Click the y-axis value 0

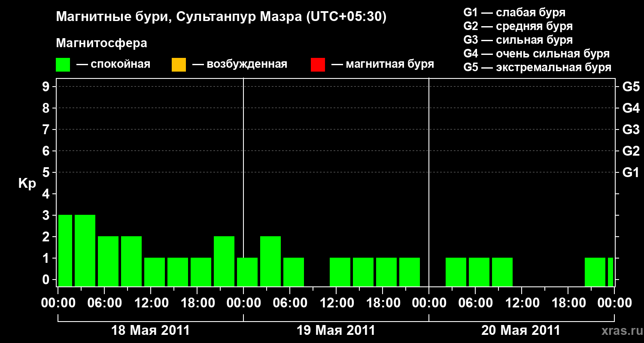point(46,280)
